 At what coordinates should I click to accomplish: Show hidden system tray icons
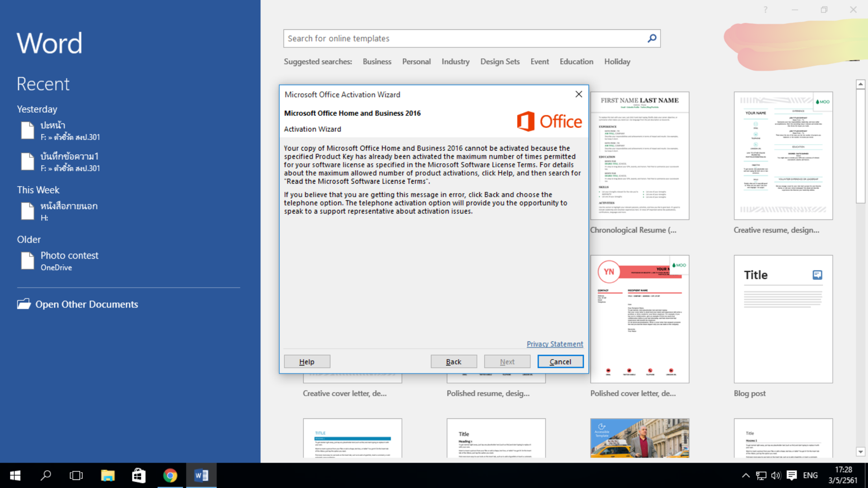[x=746, y=475]
